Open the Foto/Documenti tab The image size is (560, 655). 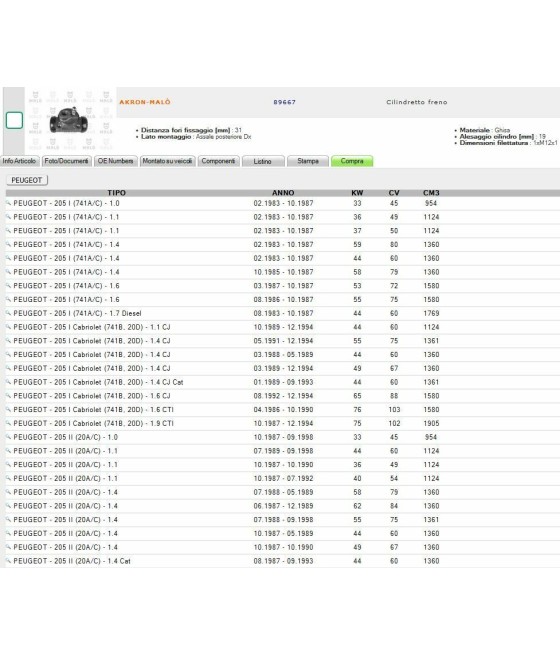coord(66,161)
